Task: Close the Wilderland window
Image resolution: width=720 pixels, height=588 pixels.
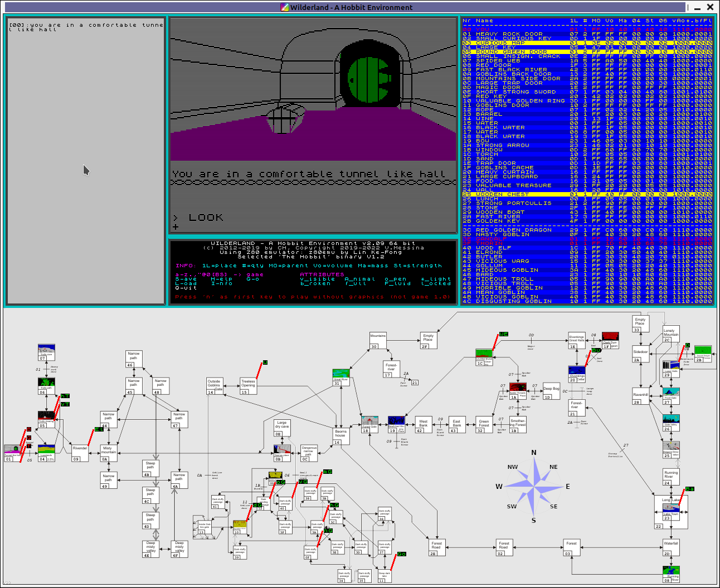Action: click(x=710, y=7)
